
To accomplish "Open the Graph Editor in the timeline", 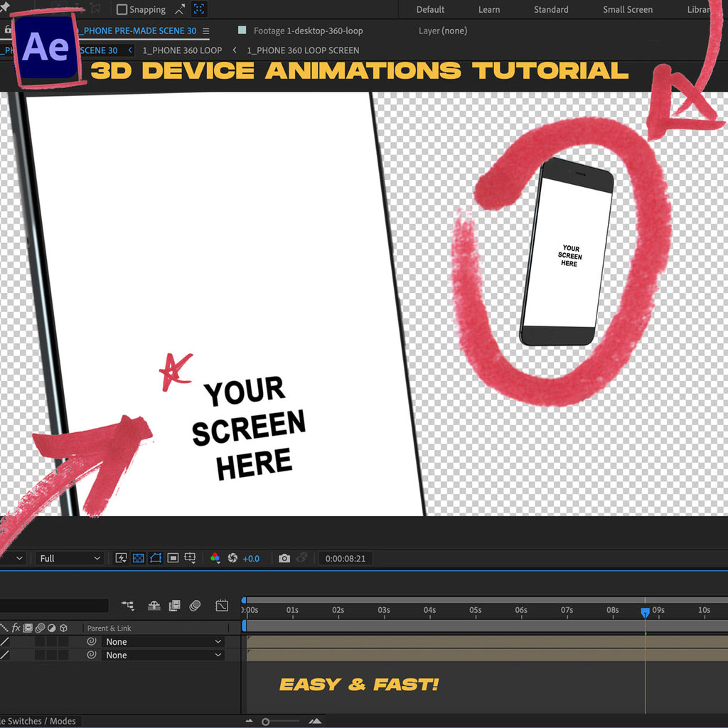I will (x=222, y=606).
